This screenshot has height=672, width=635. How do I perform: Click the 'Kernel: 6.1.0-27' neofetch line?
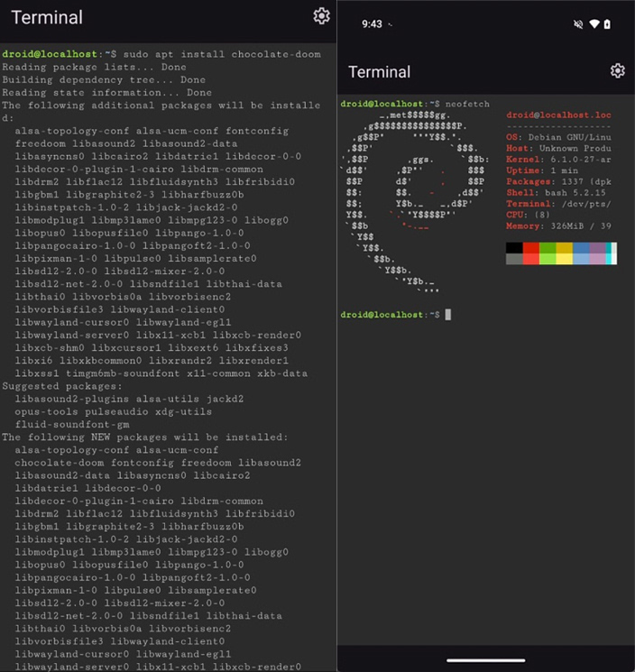point(558,160)
